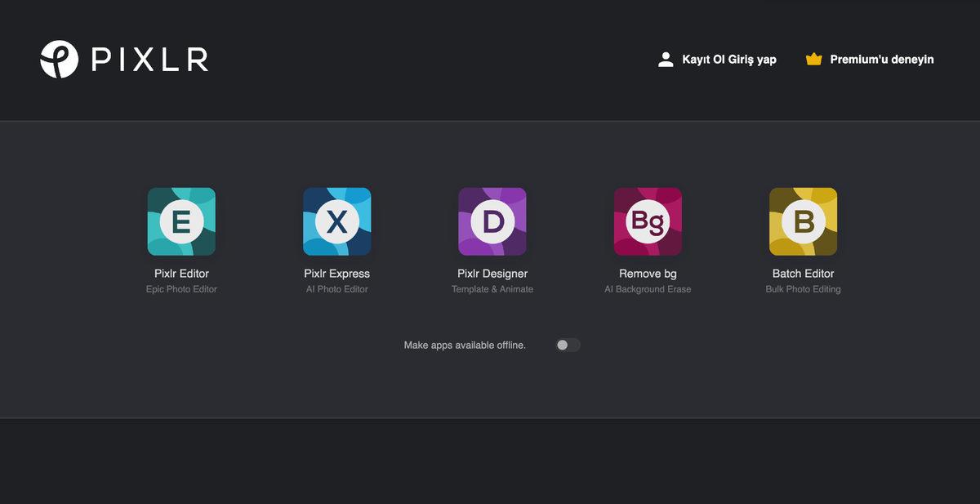Click the 'Pixlr Express' text label
This screenshot has height=504, width=980.
[x=336, y=274]
